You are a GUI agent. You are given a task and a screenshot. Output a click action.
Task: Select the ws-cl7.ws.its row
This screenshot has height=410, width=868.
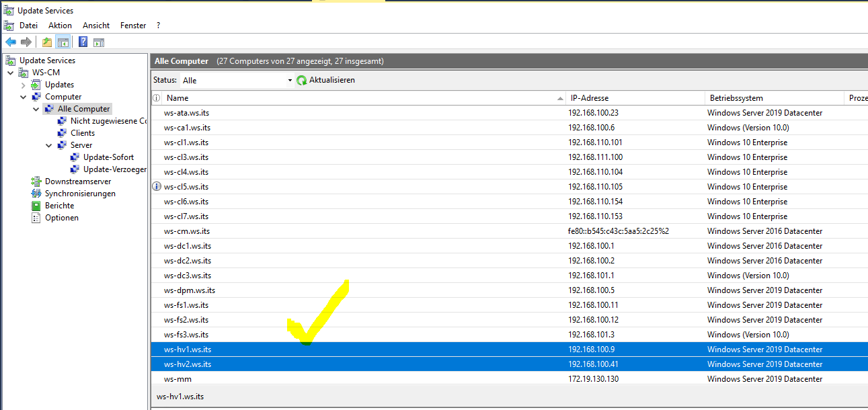point(509,216)
